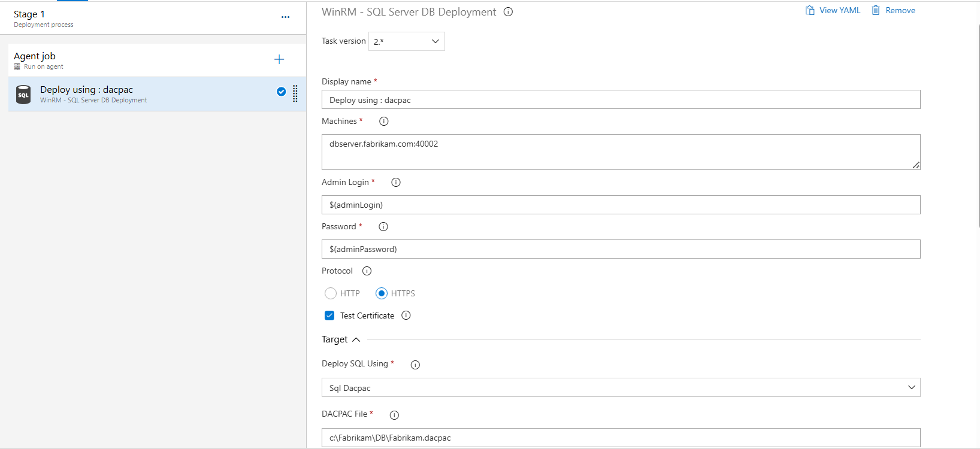Click the Display name input field
Viewport: 980px width, 449px height.
pos(621,99)
